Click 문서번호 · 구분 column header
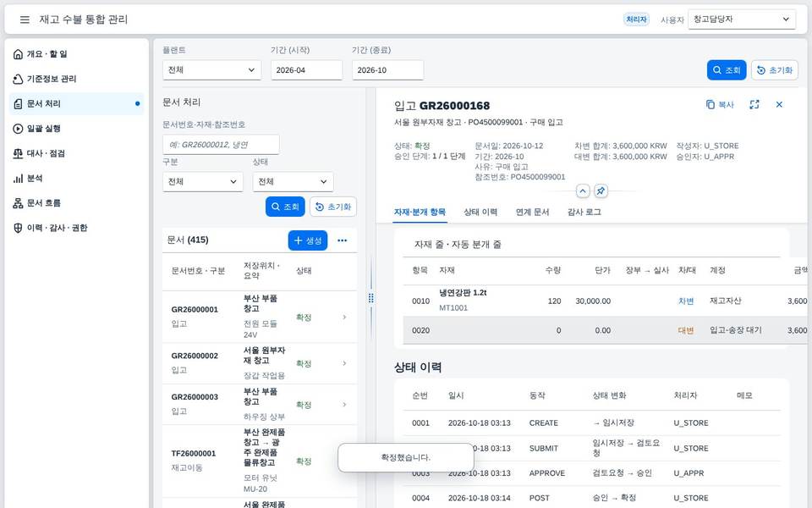Viewport: 812px width, 508px height. coord(198,271)
